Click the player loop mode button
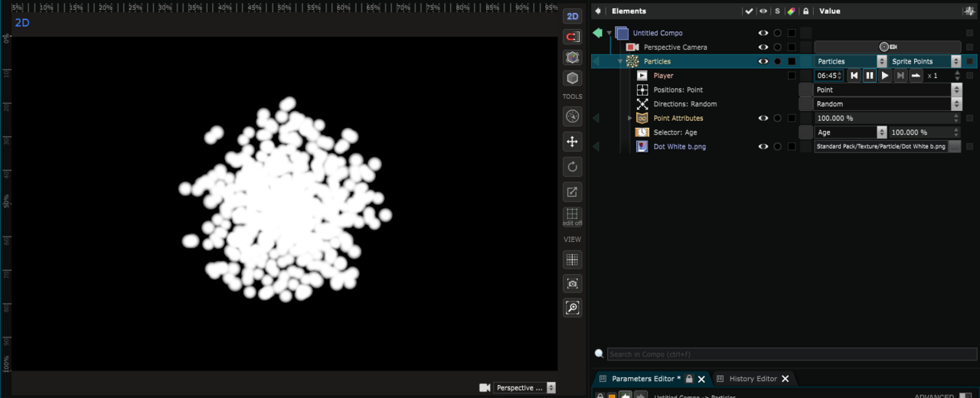 [916, 76]
